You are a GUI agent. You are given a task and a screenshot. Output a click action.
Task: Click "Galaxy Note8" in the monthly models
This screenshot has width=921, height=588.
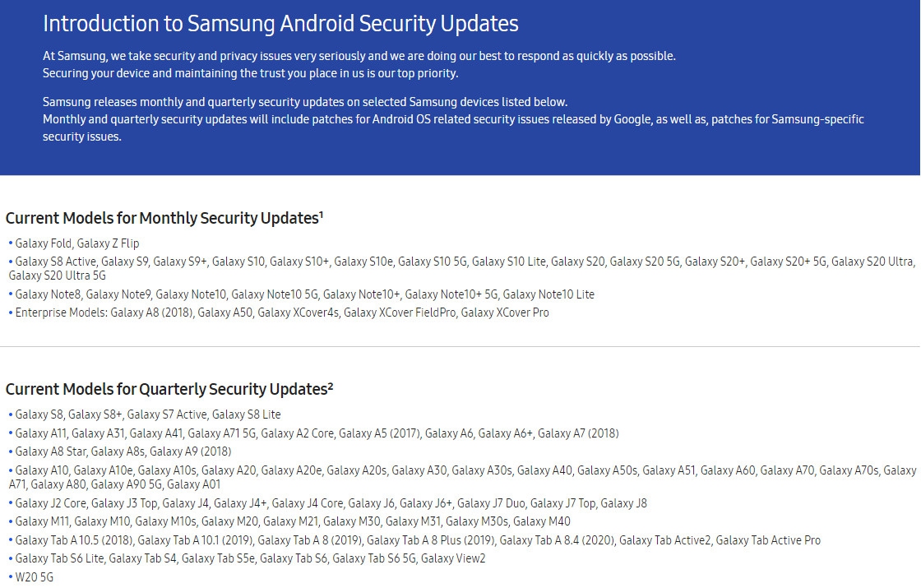[48, 294]
